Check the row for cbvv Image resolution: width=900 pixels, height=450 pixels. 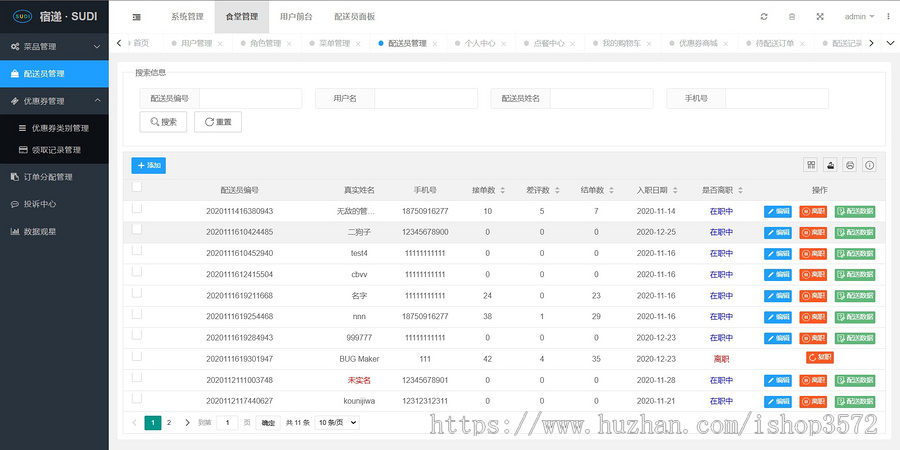(137, 271)
